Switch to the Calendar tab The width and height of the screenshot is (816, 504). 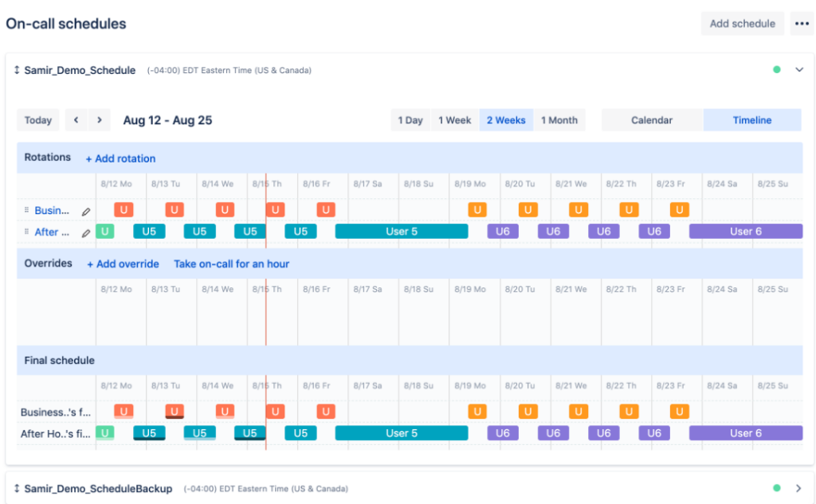[651, 119]
